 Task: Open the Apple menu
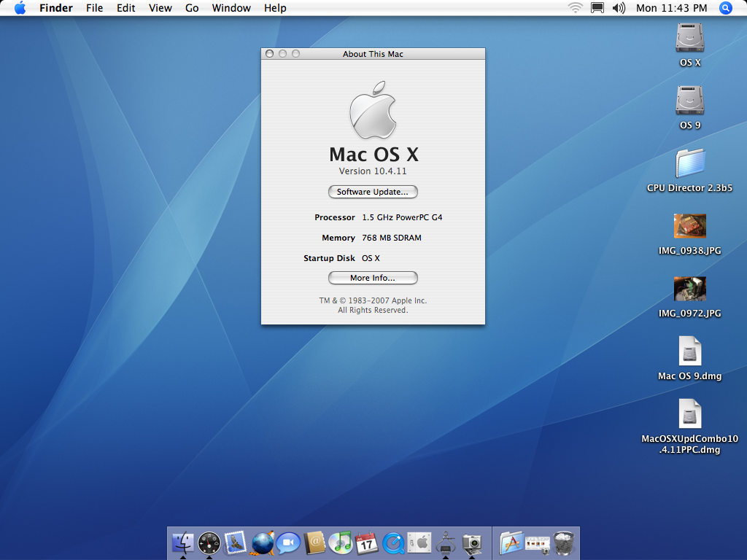click(x=20, y=8)
